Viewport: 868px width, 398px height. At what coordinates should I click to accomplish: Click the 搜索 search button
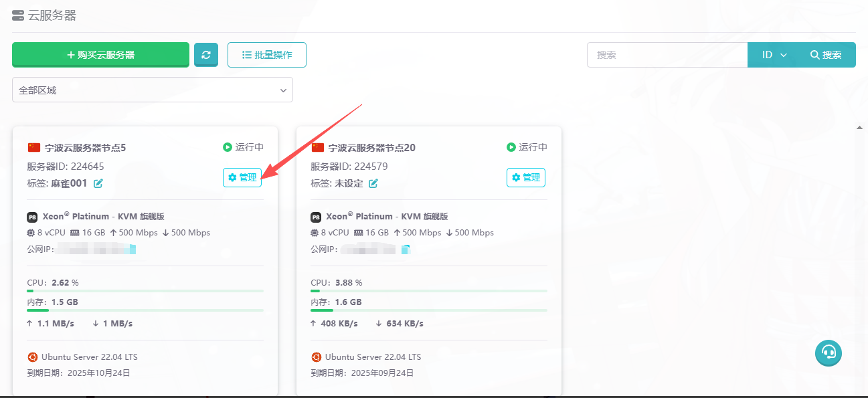[826, 55]
